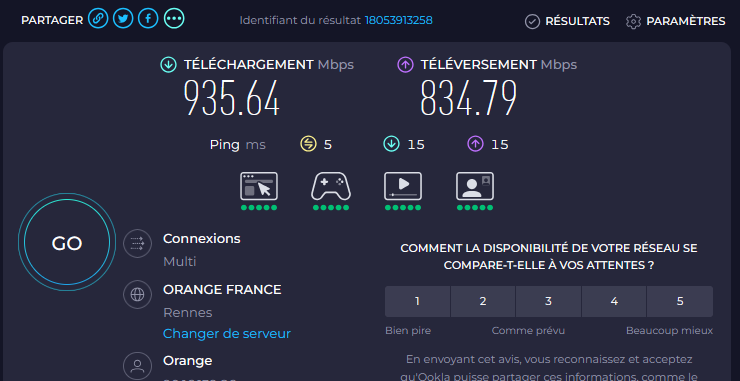
Task: Click the user provider icon beside Orange
Action: click(x=137, y=366)
